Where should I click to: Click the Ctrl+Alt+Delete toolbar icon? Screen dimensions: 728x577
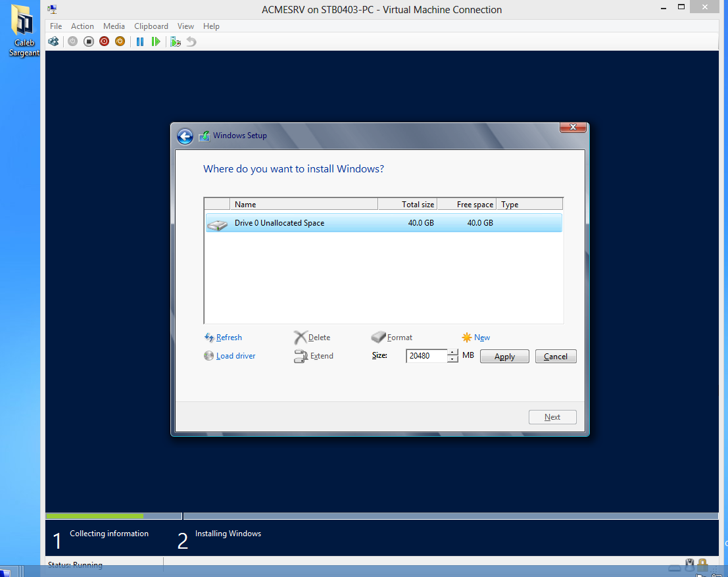[x=53, y=41]
